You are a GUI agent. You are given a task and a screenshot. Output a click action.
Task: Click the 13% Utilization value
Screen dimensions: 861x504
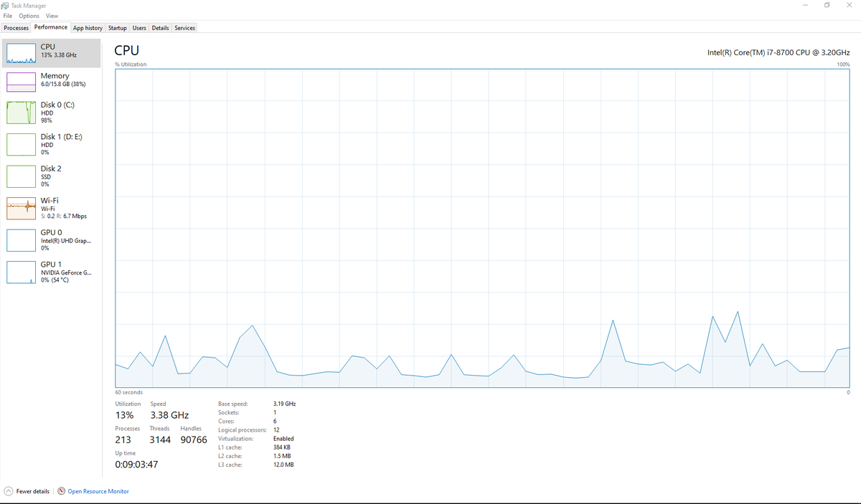tap(124, 415)
